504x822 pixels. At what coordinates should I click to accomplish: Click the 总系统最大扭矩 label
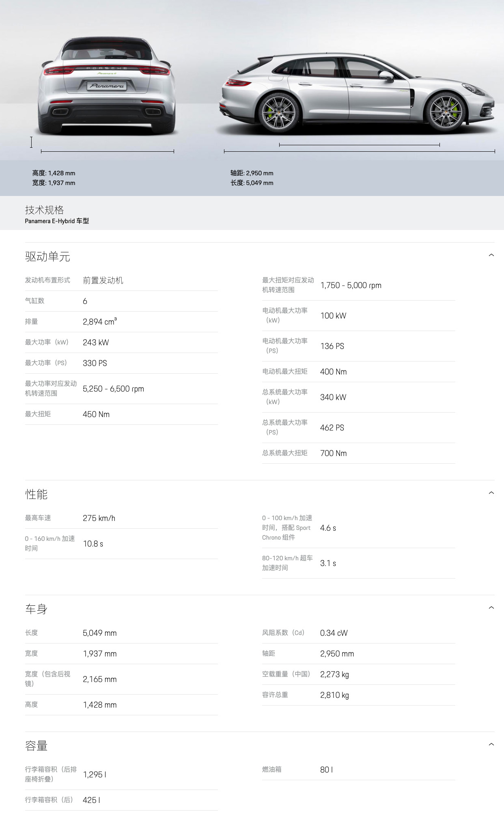(x=285, y=453)
